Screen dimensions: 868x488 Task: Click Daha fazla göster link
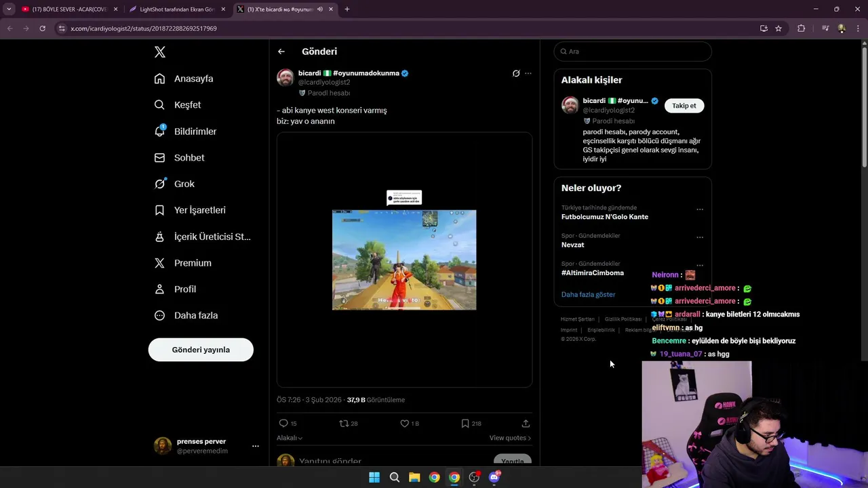[588, 295]
